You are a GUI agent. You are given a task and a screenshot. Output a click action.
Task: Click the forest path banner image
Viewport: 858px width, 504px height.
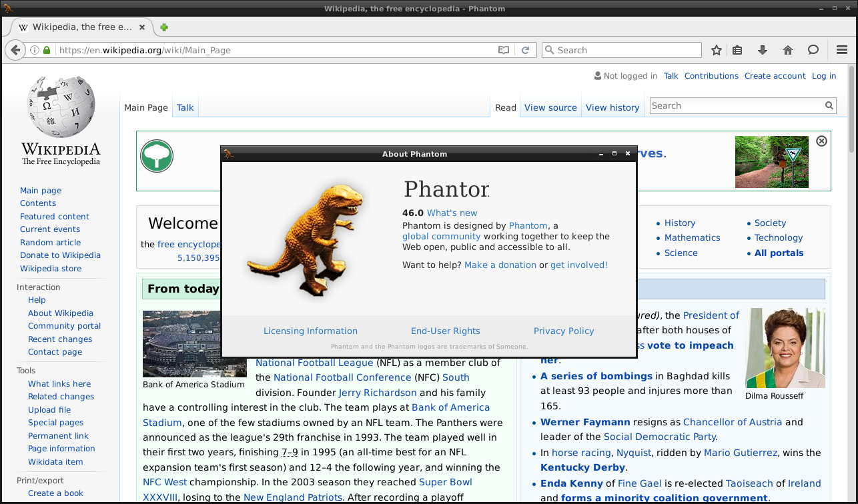pos(771,162)
